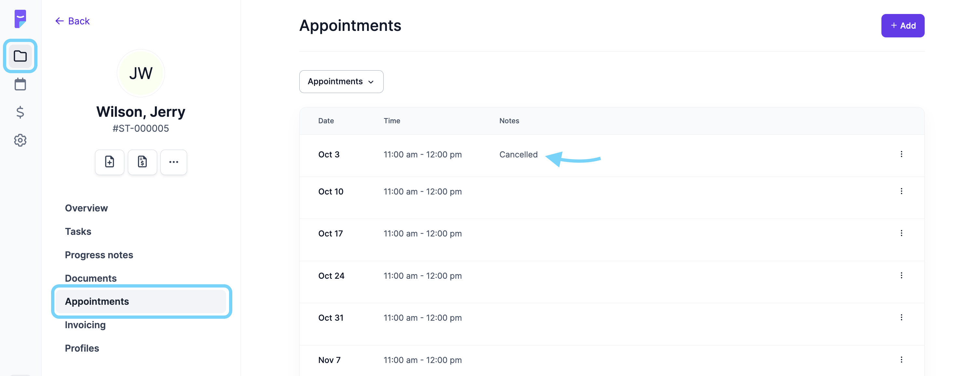Click the Add appointment button
Screen dimensions: 980x376
tap(903, 25)
